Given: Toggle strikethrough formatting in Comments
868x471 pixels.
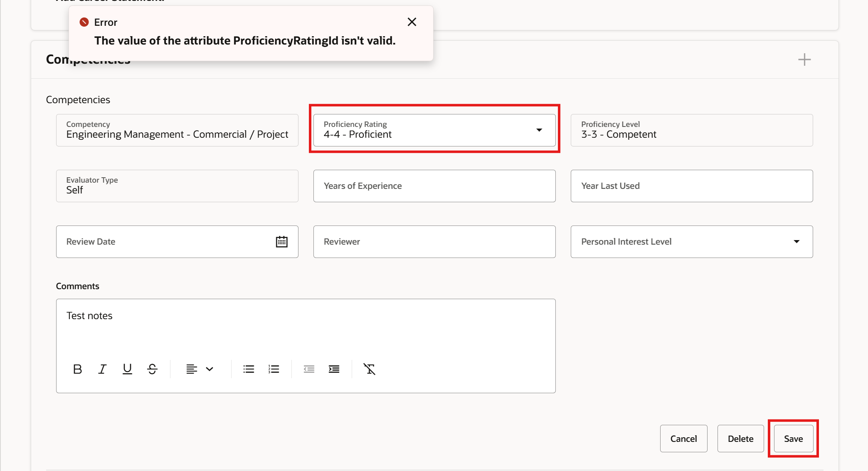Looking at the screenshot, I should point(152,369).
